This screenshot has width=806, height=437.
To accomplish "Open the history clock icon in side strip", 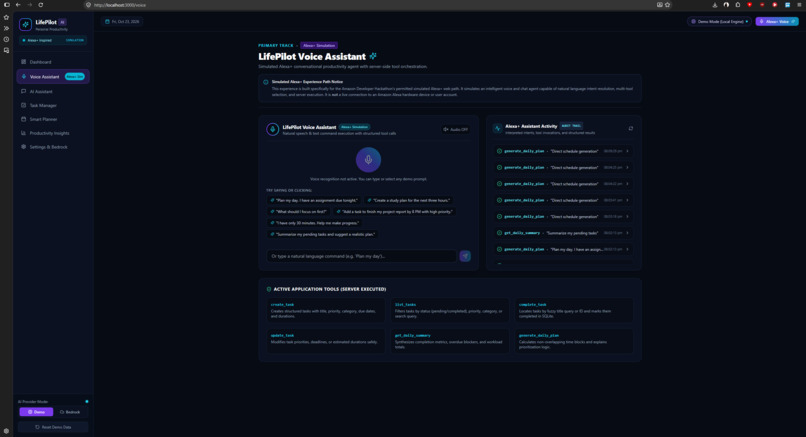I will (6, 40).
